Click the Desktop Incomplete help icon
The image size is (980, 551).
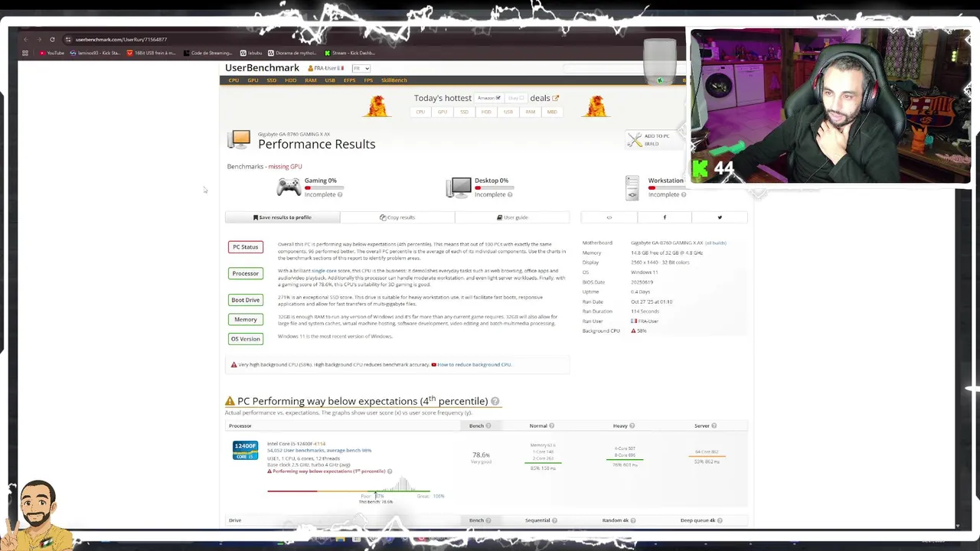point(511,194)
